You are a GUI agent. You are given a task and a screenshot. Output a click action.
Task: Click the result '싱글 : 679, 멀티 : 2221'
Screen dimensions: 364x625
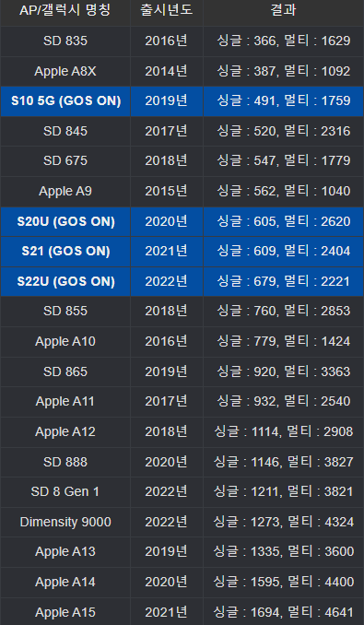click(284, 281)
